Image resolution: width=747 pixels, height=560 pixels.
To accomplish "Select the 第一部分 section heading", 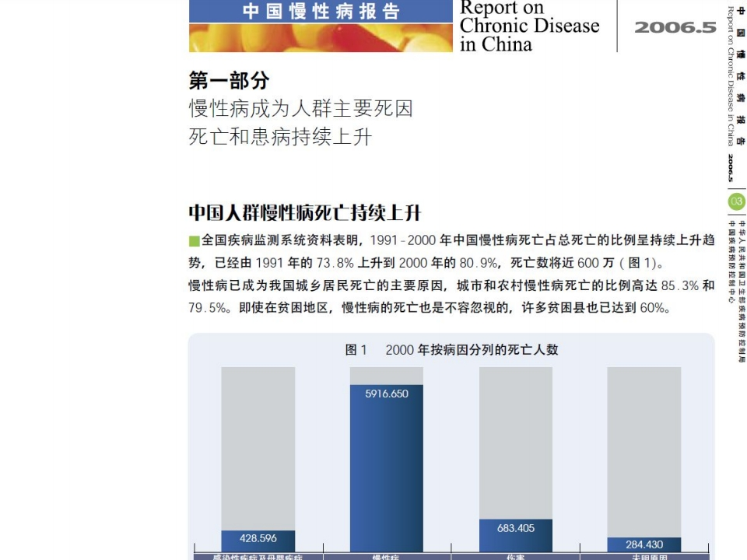I will [x=229, y=80].
